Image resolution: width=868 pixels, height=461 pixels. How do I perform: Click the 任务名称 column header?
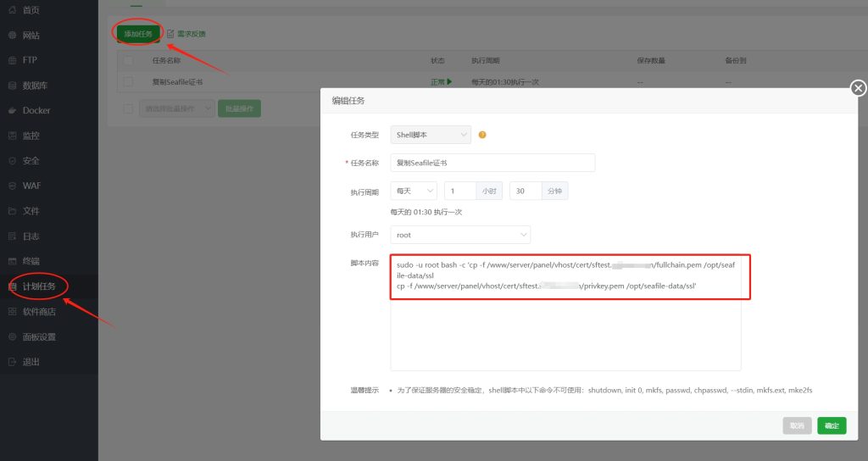(x=167, y=60)
